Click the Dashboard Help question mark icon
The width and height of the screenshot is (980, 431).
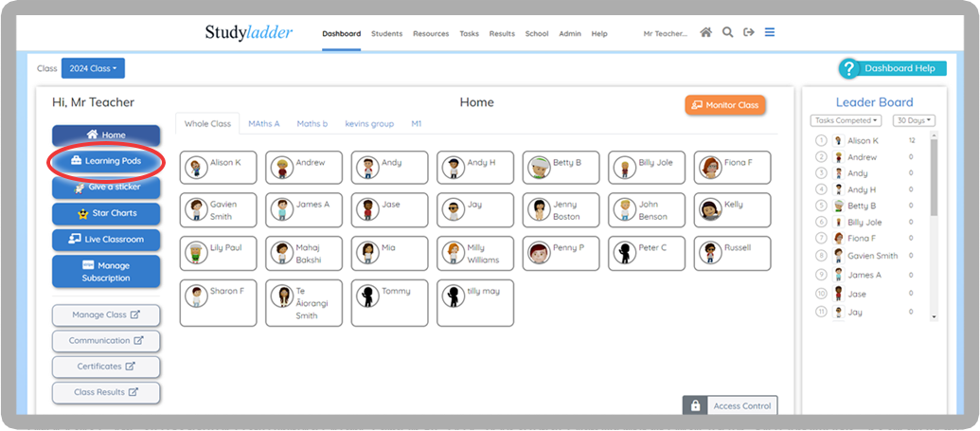pyautogui.click(x=848, y=68)
